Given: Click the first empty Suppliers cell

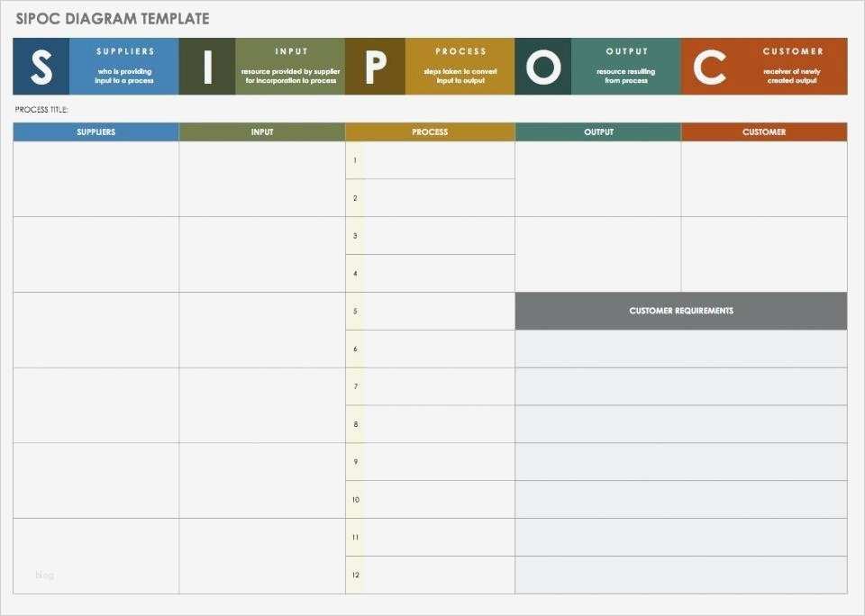Looking at the screenshot, I should pos(96,179).
